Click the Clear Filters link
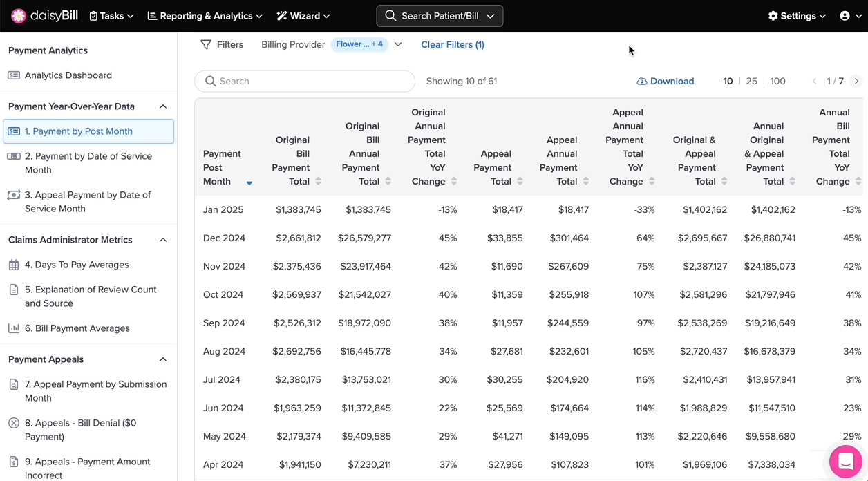Image resolution: width=868 pixels, height=481 pixels. pyautogui.click(x=453, y=44)
